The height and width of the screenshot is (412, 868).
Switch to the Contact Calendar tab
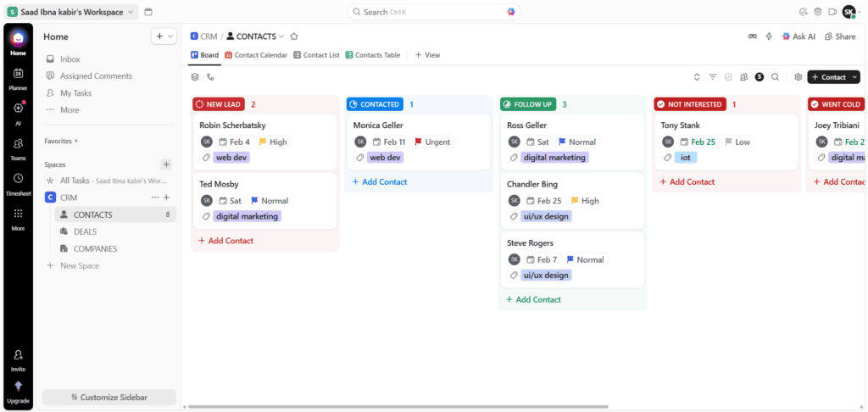coord(256,55)
